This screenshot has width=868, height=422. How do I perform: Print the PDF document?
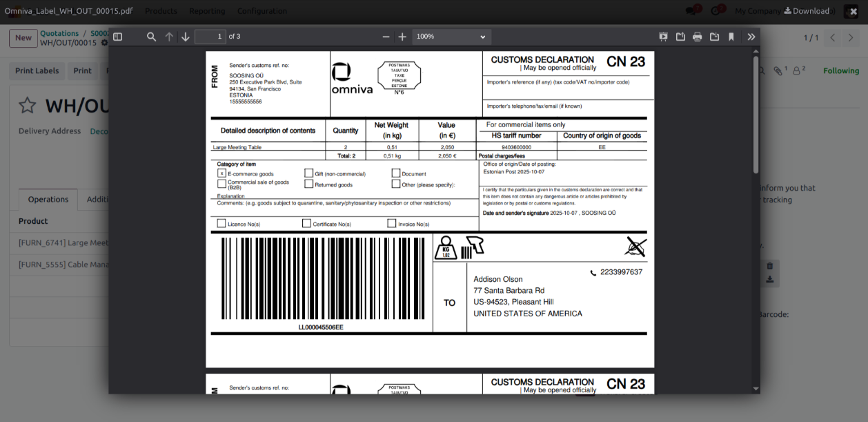pos(697,37)
